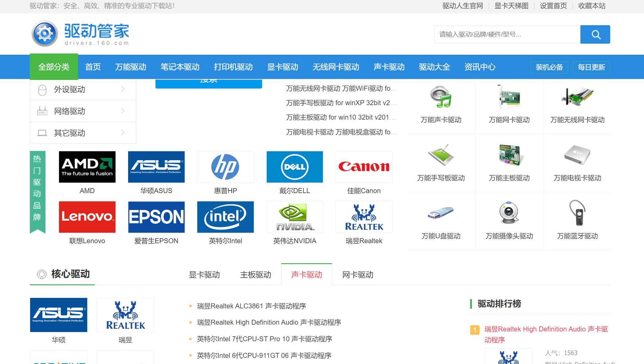The image size is (644, 364).
Task: Switch to the 显卡驱动 core driver tab
Action: [204, 275]
